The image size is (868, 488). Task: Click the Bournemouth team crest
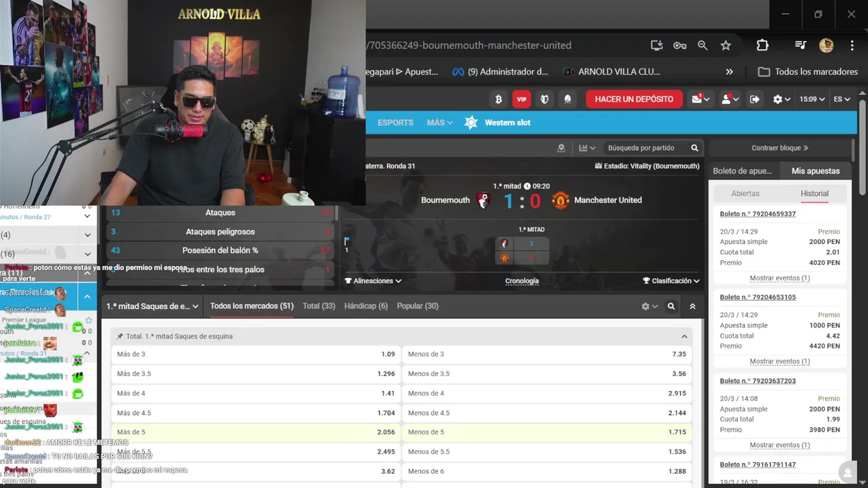click(483, 200)
